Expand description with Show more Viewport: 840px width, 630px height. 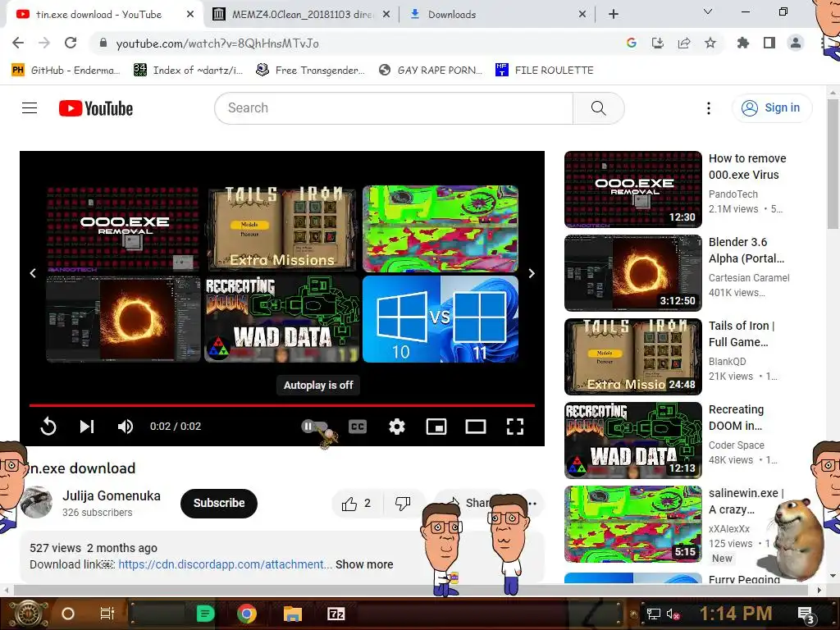point(364,564)
